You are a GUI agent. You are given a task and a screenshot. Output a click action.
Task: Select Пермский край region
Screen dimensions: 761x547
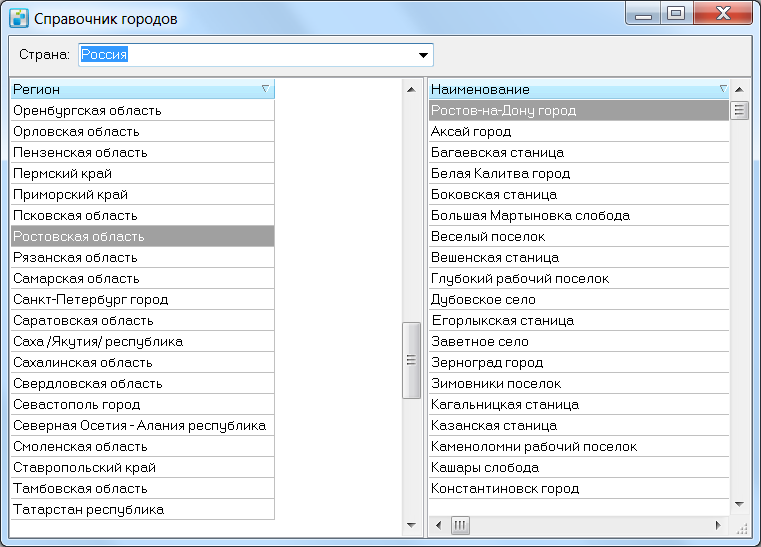click(x=143, y=173)
